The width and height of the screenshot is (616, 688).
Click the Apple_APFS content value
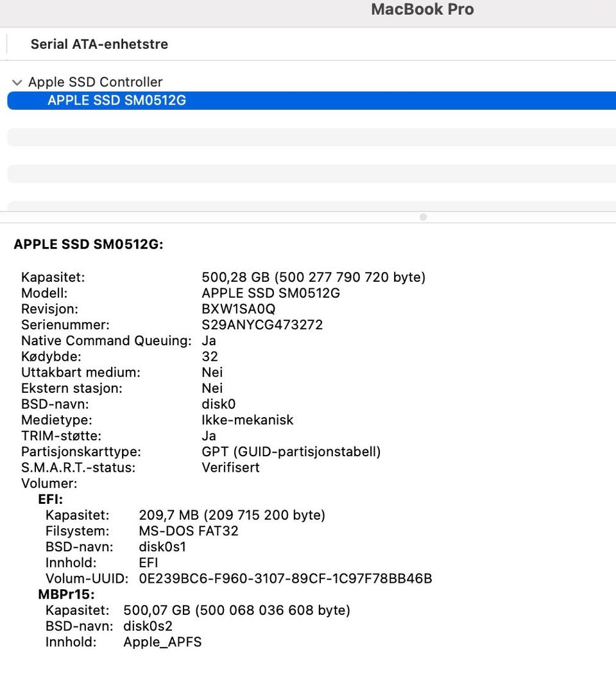(163, 642)
